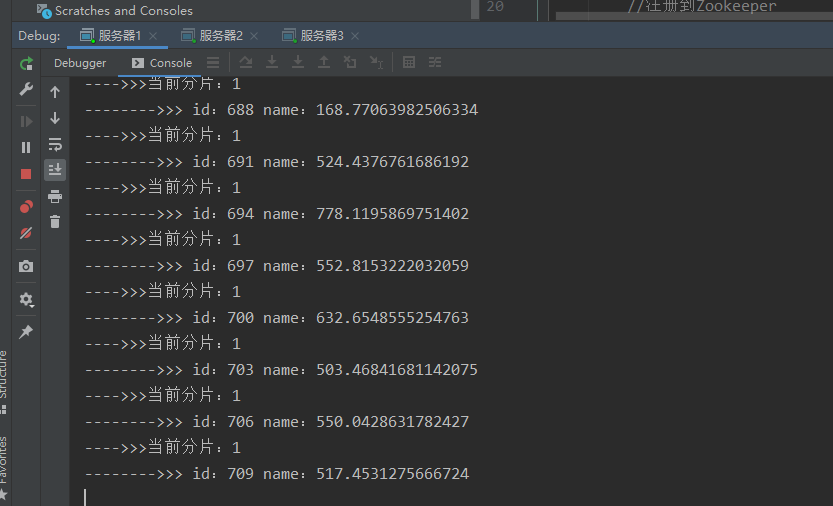Click the Run to Cursor icon
Viewport: 833px width, 506px height.
pos(376,63)
